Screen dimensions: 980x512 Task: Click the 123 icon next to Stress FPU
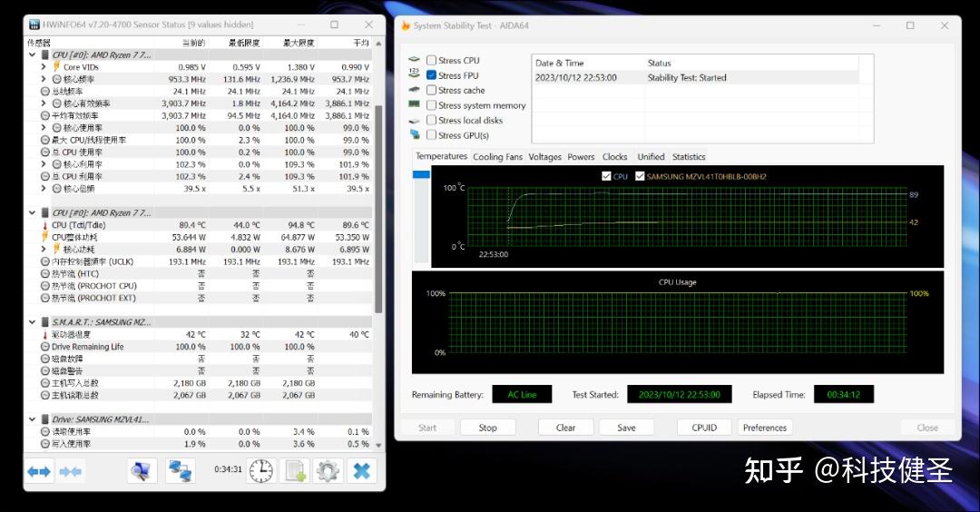click(x=414, y=74)
